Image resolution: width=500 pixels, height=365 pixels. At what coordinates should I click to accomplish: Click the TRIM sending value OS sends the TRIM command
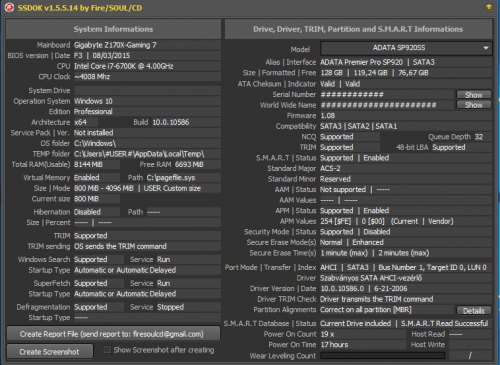(147, 246)
